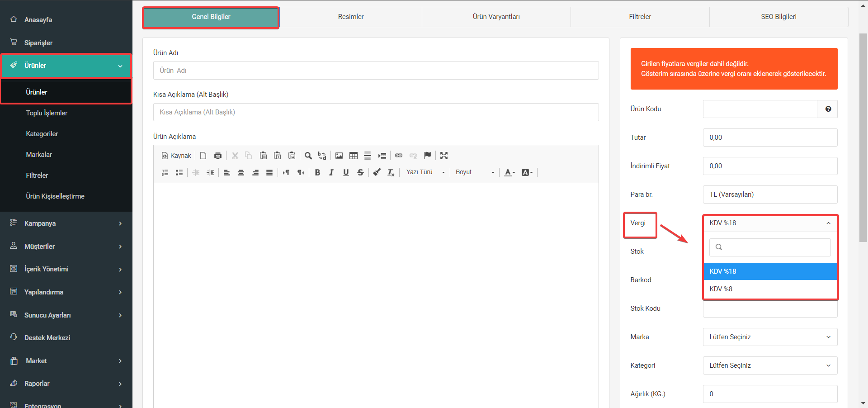Screen dimensions: 868x408
Task: Click paste from Word icon
Action: click(x=292, y=156)
